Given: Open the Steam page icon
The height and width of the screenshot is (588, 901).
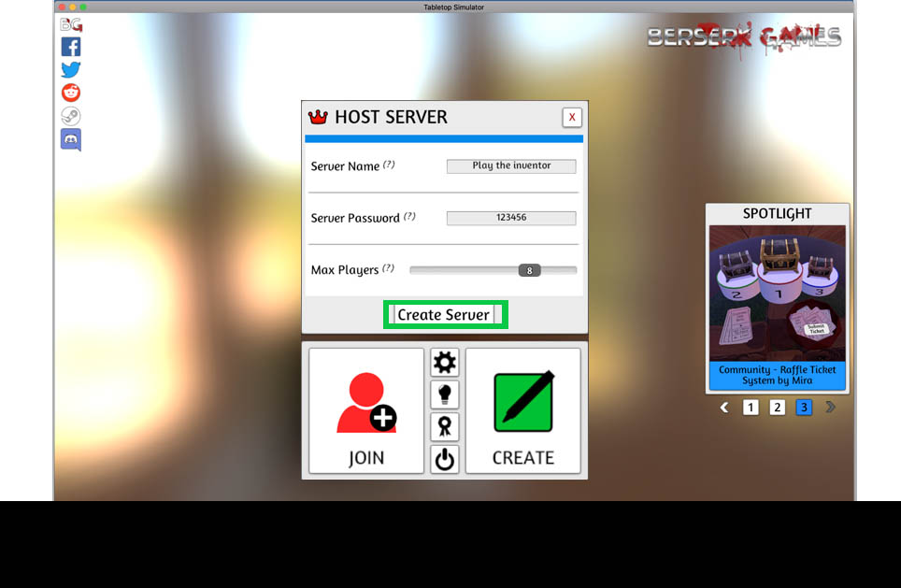Looking at the screenshot, I should pyautogui.click(x=71, y=116).
